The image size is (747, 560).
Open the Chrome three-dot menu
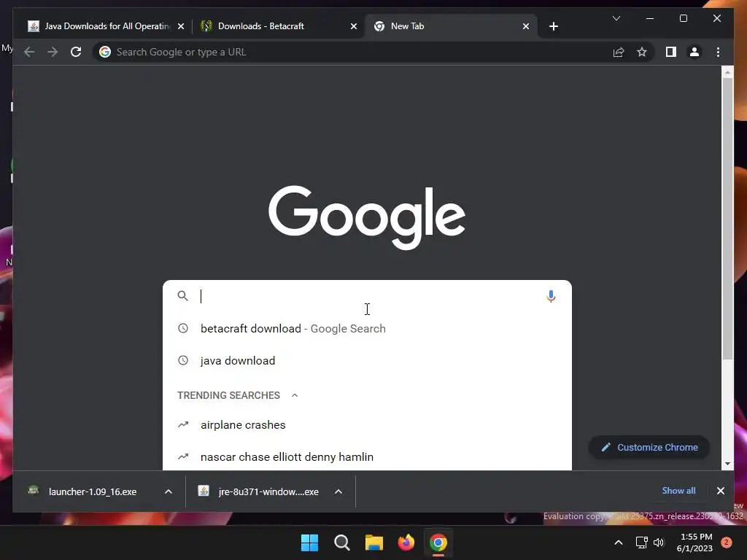(718, 52)
